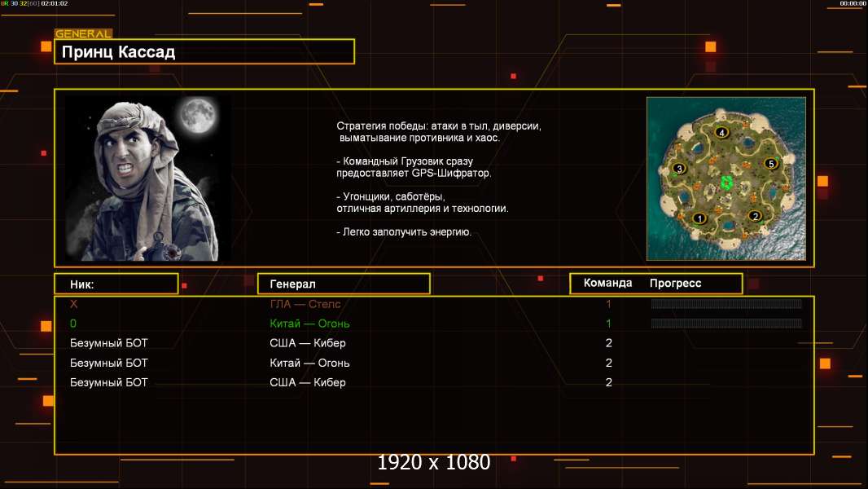Click the Угонщики, саботёры line
This screenshot has height=489, width=868.
(x=391, y=196)
